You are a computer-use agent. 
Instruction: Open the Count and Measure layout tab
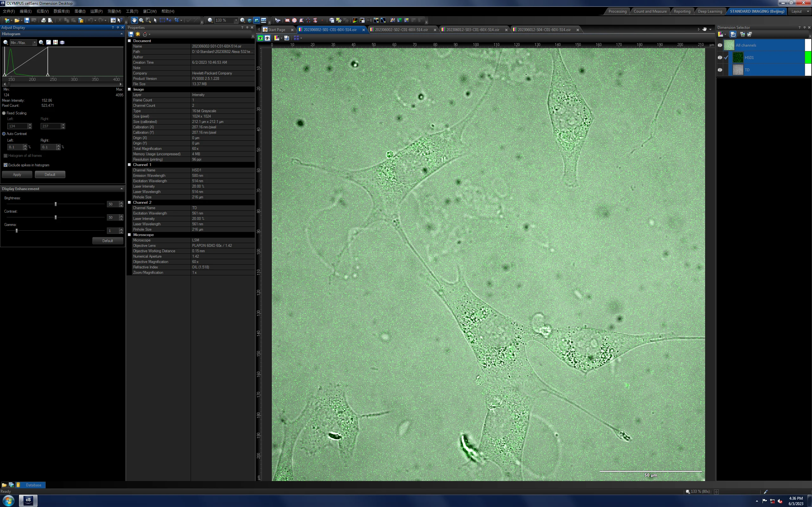tap(650, 11)
